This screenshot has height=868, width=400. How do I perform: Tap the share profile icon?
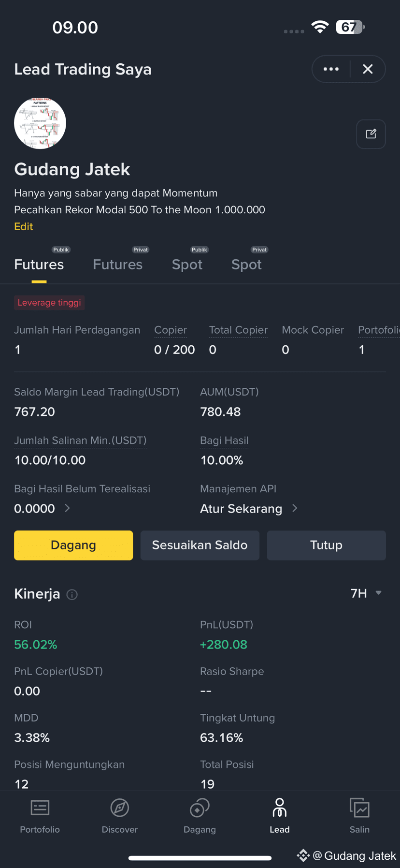[x=371, y=134]
